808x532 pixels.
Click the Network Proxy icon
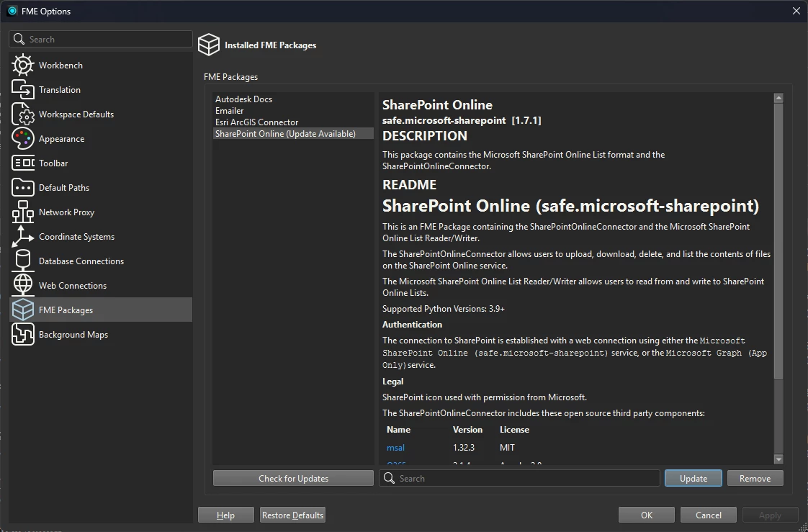click(22, 212)
